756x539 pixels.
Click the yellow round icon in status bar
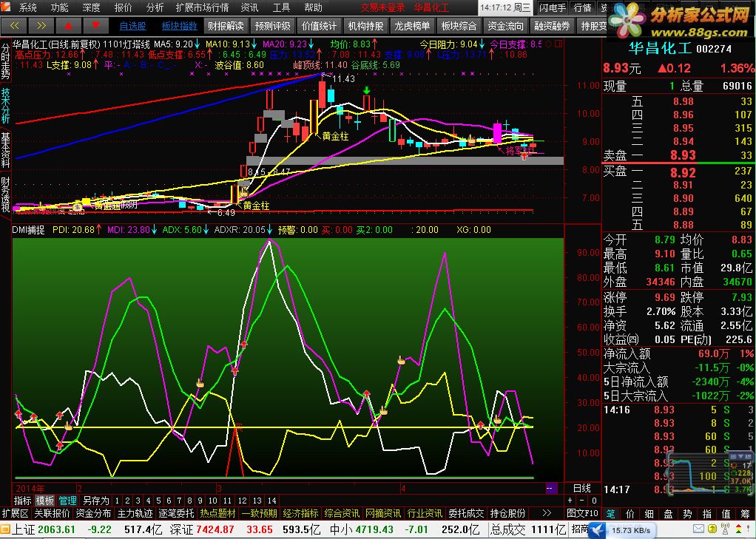point(711,529)
